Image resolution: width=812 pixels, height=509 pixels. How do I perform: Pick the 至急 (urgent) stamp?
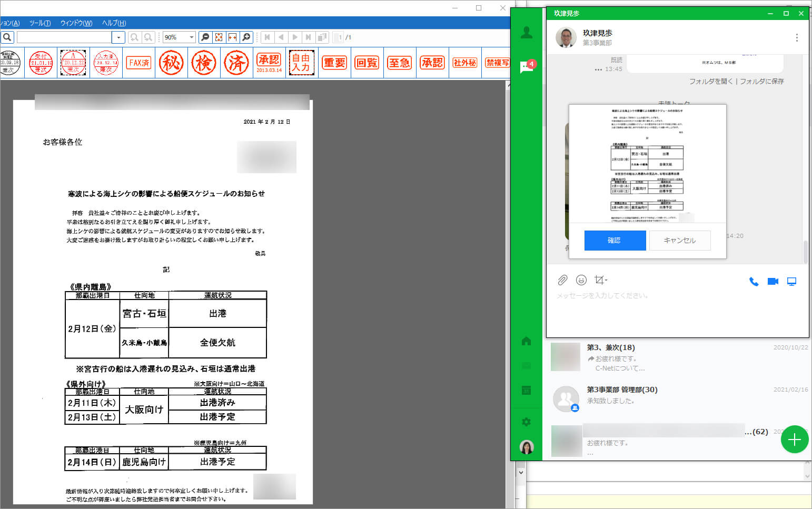400,63
